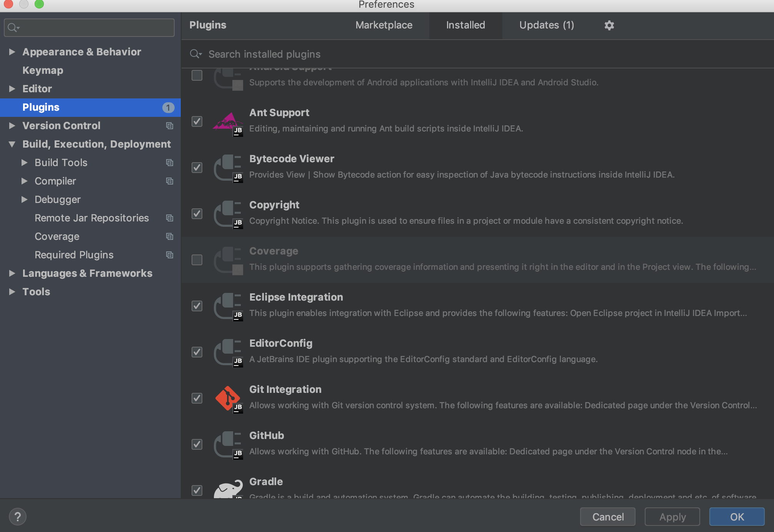Click the Cancel button

(607, 517)
